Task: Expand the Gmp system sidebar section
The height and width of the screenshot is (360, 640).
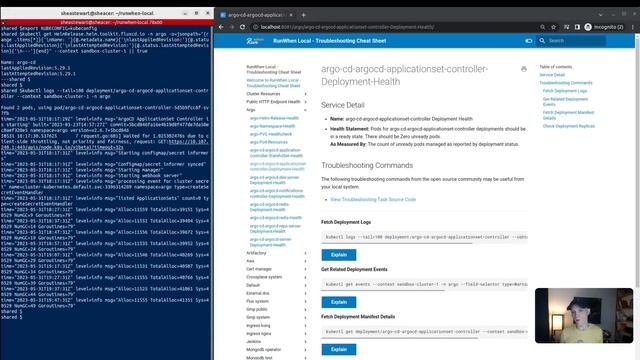Action: point(276,317)
